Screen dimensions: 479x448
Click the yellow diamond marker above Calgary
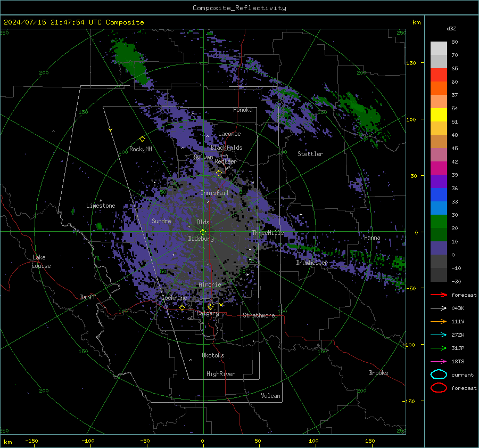click(210, 307)
